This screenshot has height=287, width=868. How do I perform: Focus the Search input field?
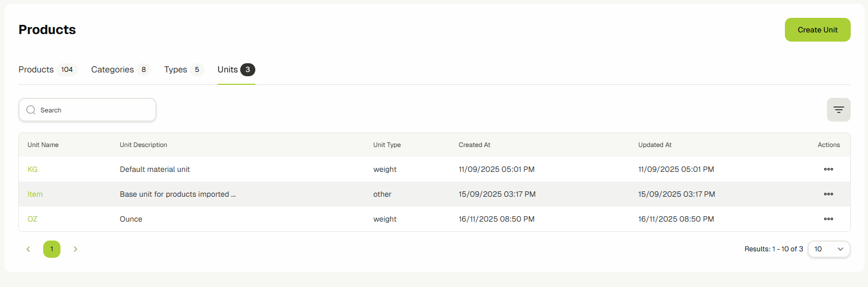[94, 110]
